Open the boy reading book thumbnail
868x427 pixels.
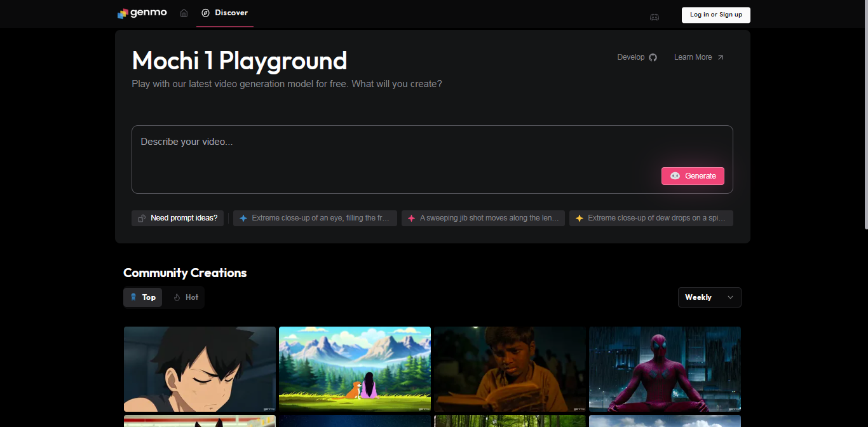pyautogui.click(x=510, y=369)
